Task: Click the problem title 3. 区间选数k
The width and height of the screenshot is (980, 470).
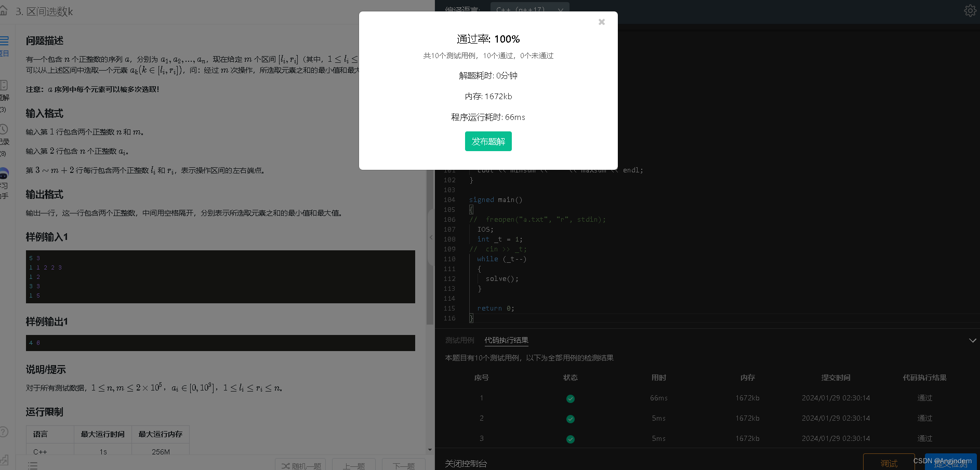Action: 44,11
